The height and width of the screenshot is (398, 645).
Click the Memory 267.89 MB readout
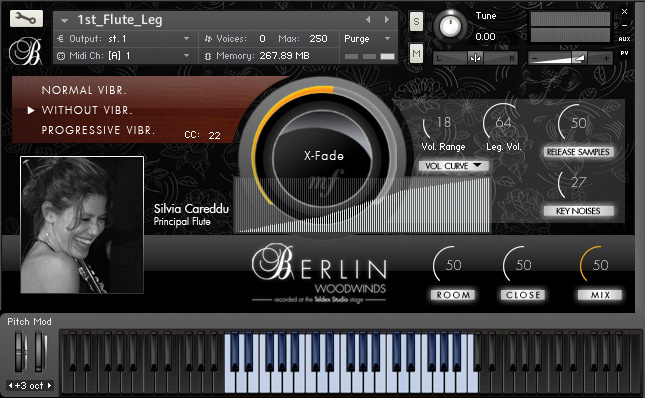[x=284, y=56]
